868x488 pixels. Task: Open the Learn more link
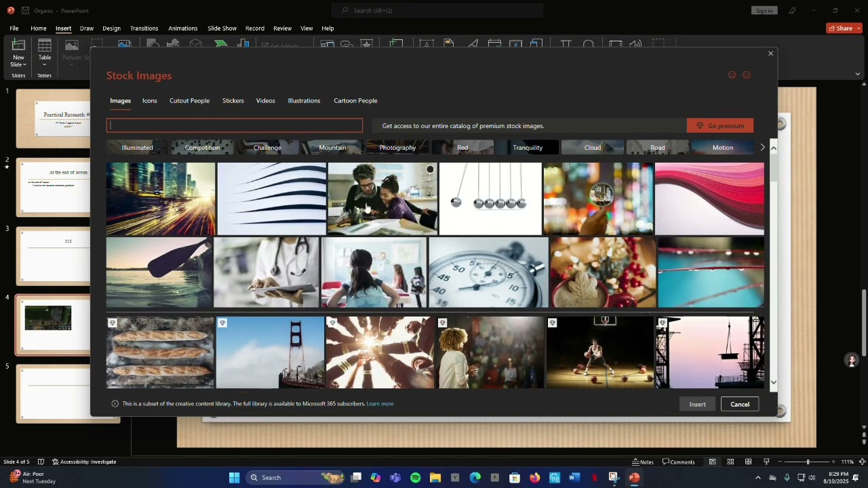pos(380,404)
